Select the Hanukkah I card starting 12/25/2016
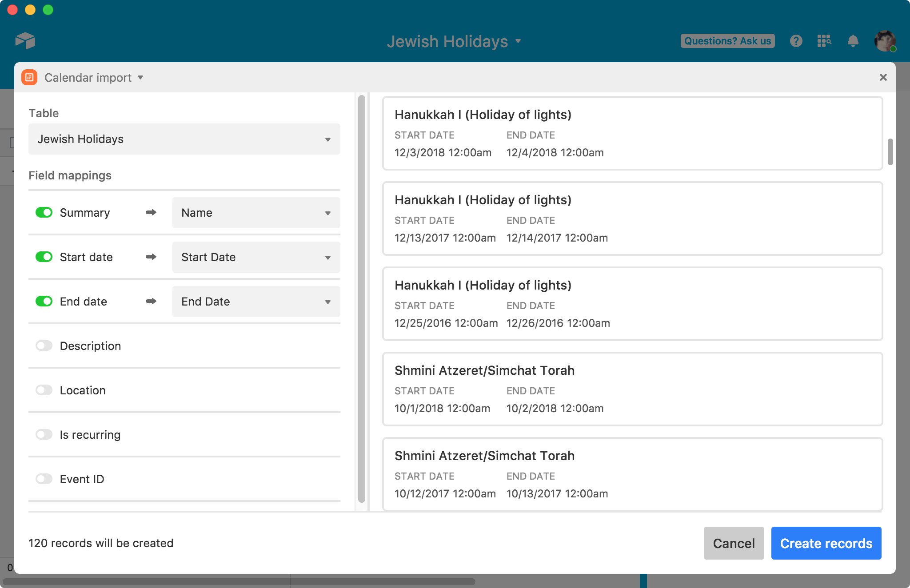Image resolution: width=910 pixels, height=588 pixels. click(x=632, y=304)
